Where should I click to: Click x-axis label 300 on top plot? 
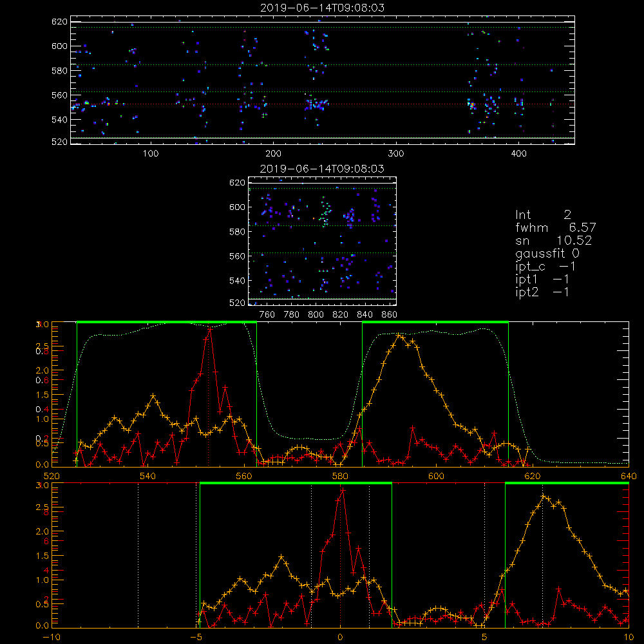tap(396, 154)
